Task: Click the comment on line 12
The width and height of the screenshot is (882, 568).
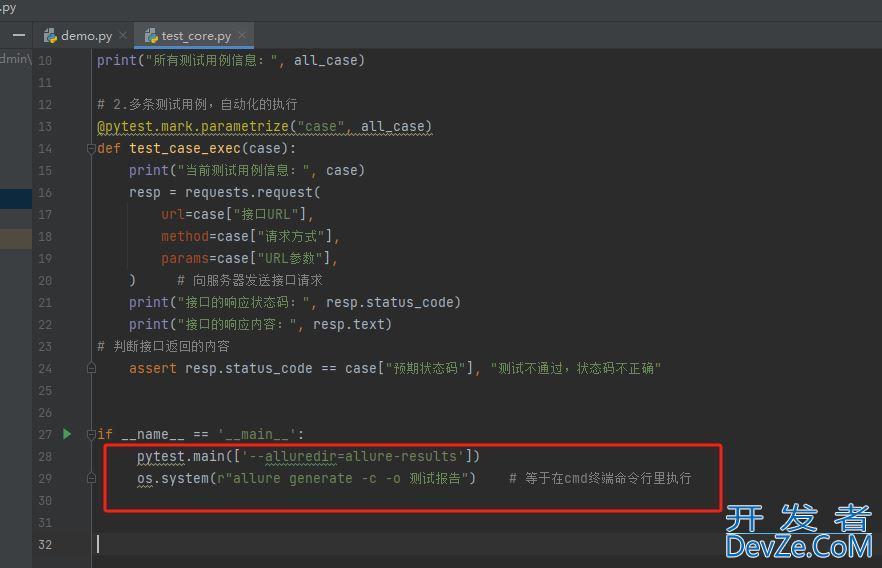Action: (x=197, y=105)
